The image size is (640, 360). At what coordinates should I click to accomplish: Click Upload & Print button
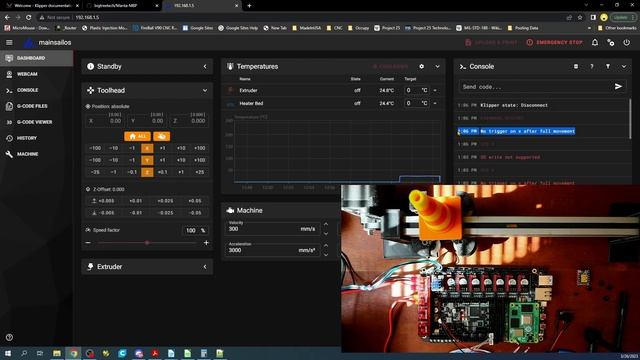point(491,42)
